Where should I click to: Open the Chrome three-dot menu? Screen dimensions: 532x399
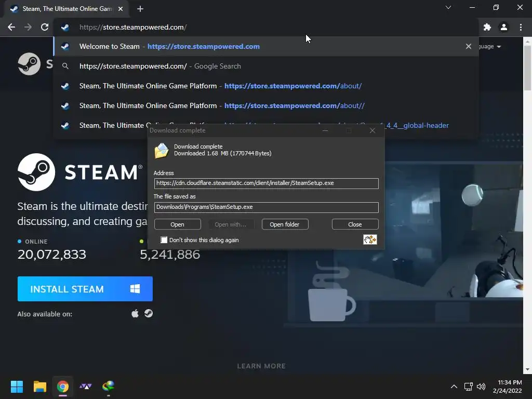pos(521,27)
